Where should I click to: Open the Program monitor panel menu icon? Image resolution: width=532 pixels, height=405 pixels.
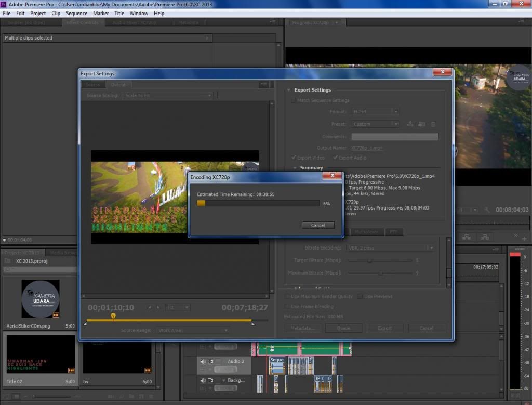[522, 22]
